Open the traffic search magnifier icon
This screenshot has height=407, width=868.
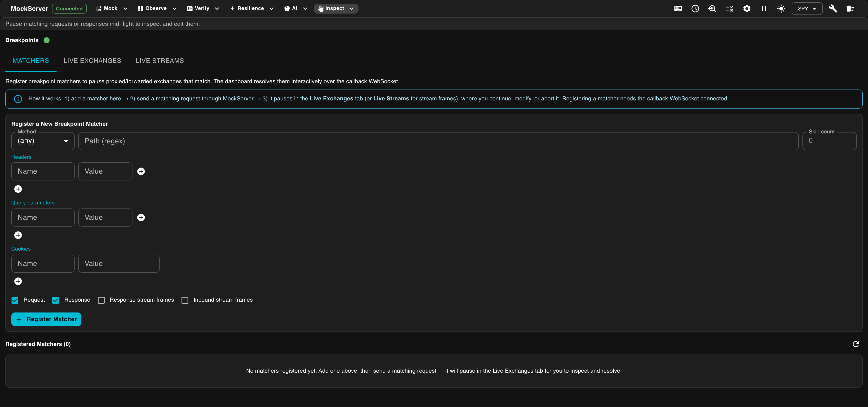tap(712, 9)
